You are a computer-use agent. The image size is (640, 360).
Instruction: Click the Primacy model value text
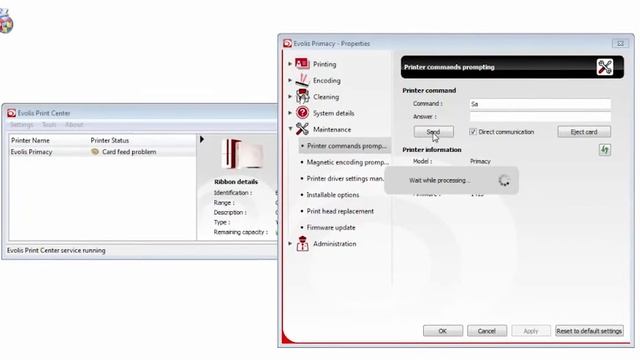(x=480, y=161)
